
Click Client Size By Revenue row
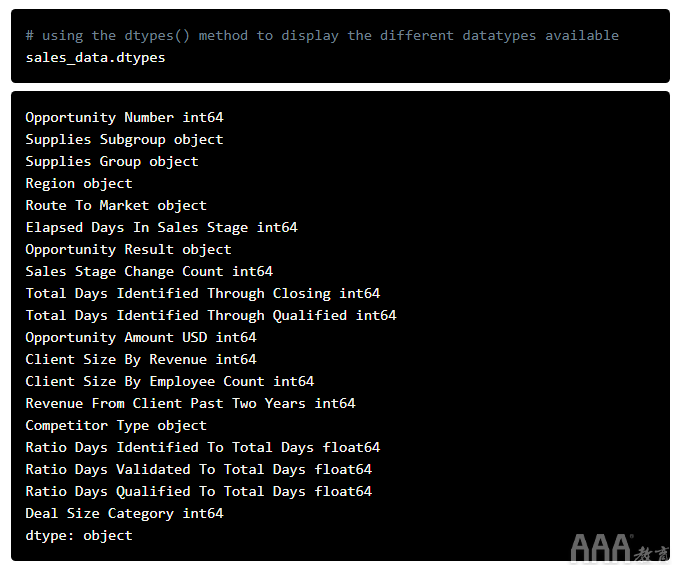tap(141, 360)
